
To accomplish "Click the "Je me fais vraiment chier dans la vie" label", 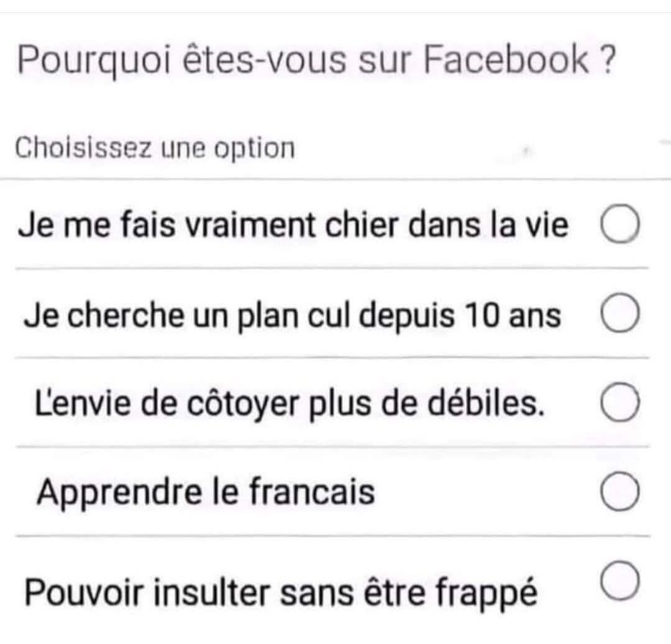I will coord(293,227).
